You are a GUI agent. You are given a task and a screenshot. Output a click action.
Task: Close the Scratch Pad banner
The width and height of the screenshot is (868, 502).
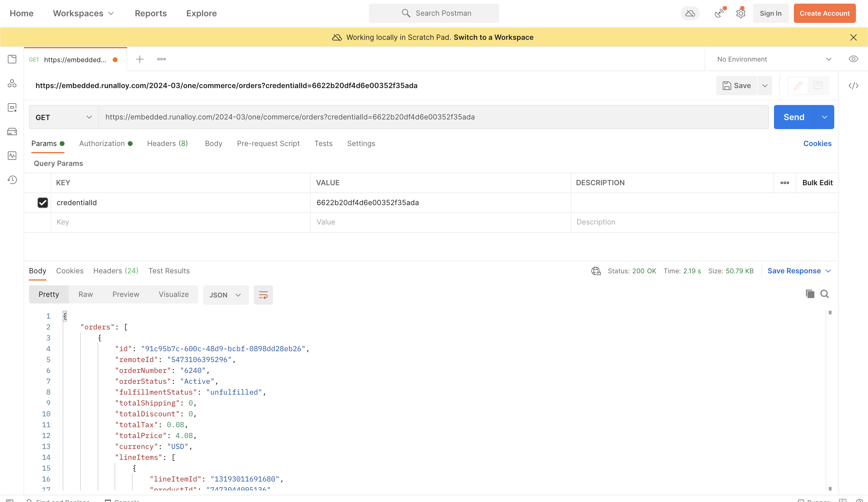[853, 37]
